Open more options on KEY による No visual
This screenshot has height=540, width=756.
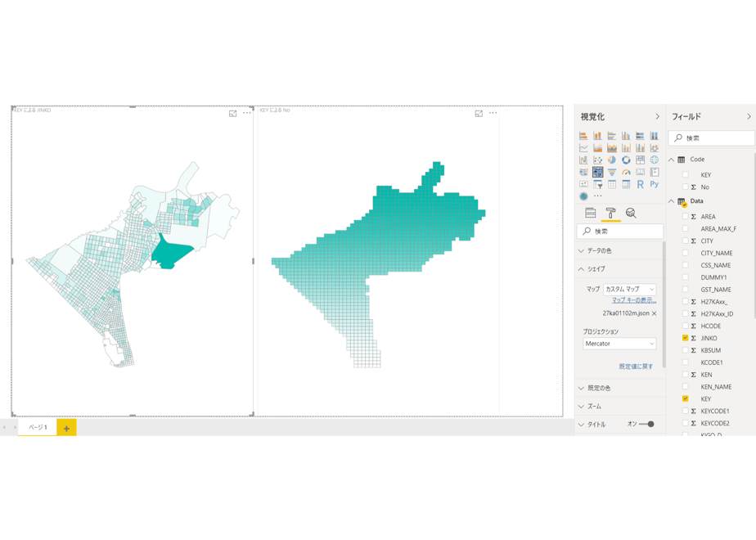[493, 113]
